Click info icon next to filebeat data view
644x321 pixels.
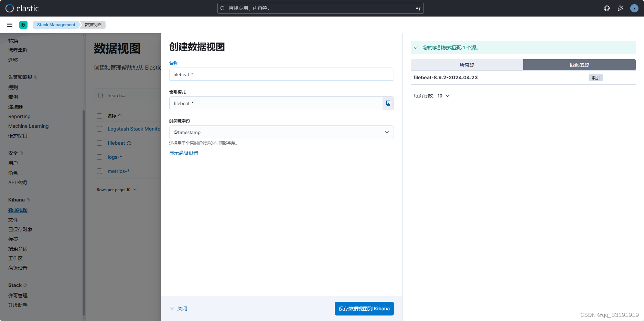click(128, 143)
